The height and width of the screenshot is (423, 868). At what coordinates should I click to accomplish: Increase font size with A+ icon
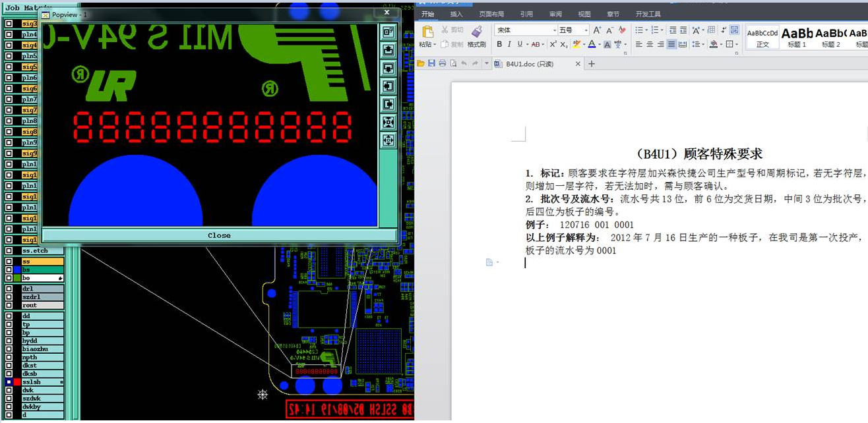pyautogui.click(x=597, y=30)
